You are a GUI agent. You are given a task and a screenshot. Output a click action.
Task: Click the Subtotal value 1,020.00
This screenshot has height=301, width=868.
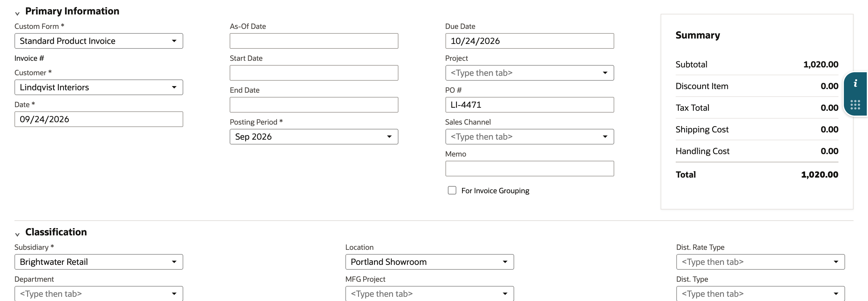(820, 64)
